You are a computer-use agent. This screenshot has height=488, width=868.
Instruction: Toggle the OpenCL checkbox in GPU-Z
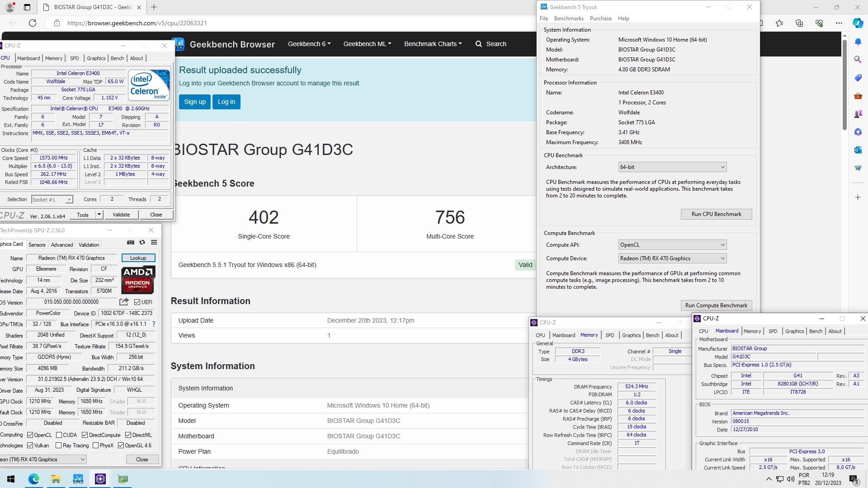30,435
